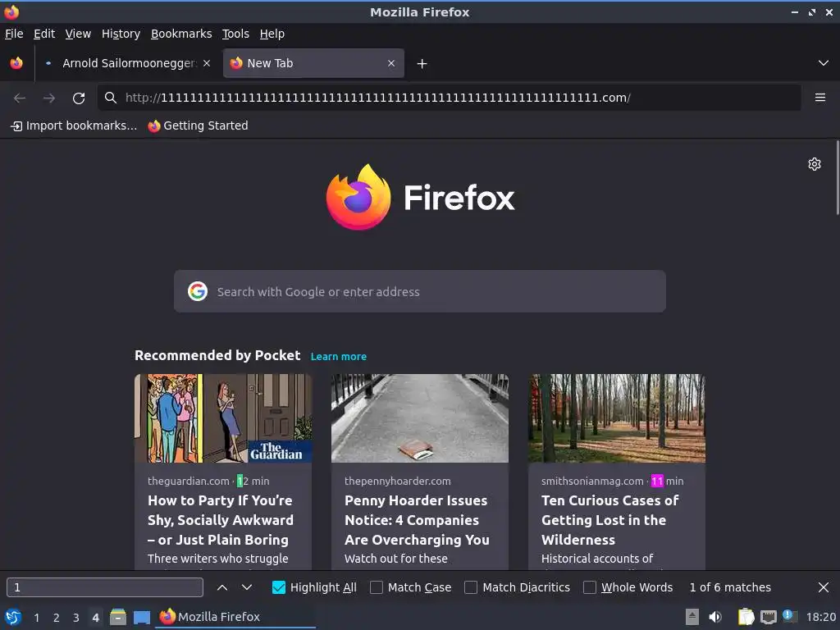Click the find bar text input

pos(105,587)
